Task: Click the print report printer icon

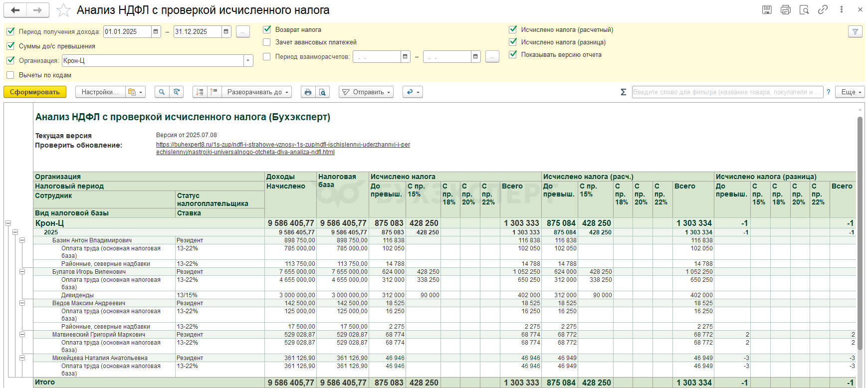Action: tap(308, 92)
